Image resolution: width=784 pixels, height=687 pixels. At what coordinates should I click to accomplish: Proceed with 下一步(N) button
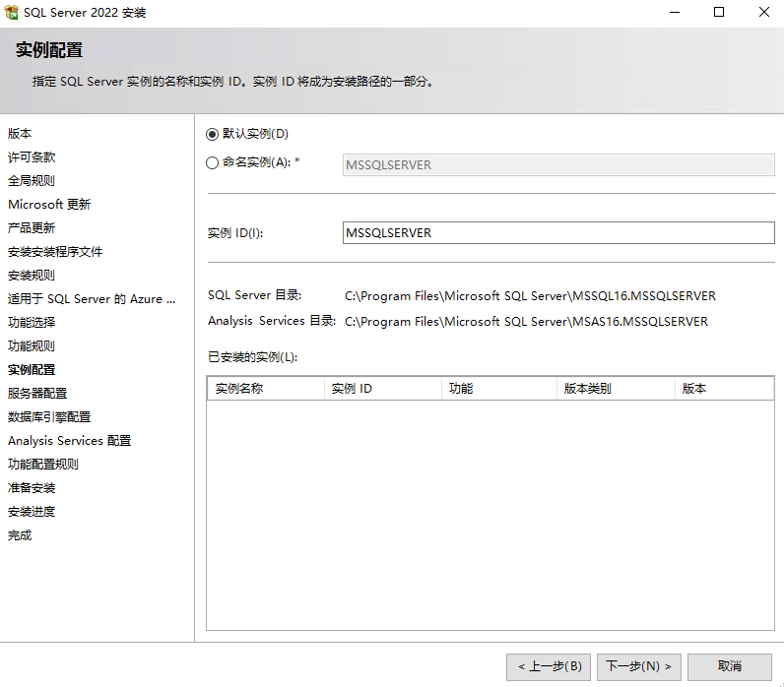639,666
